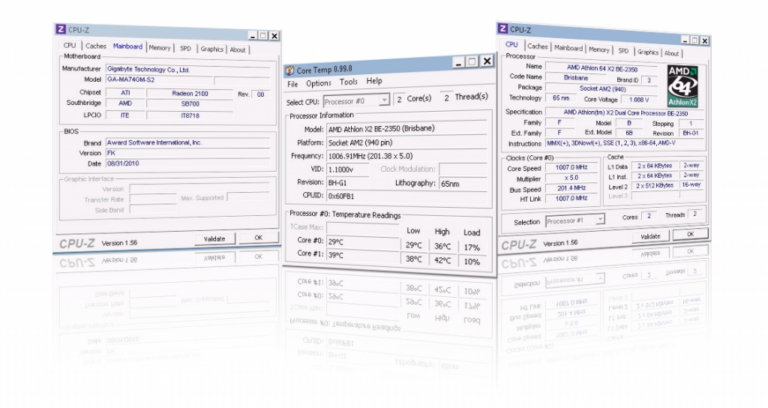768x408 pixels.
Task: Click Validate button in right CPU-Z window
Action: tap(650, 236)
